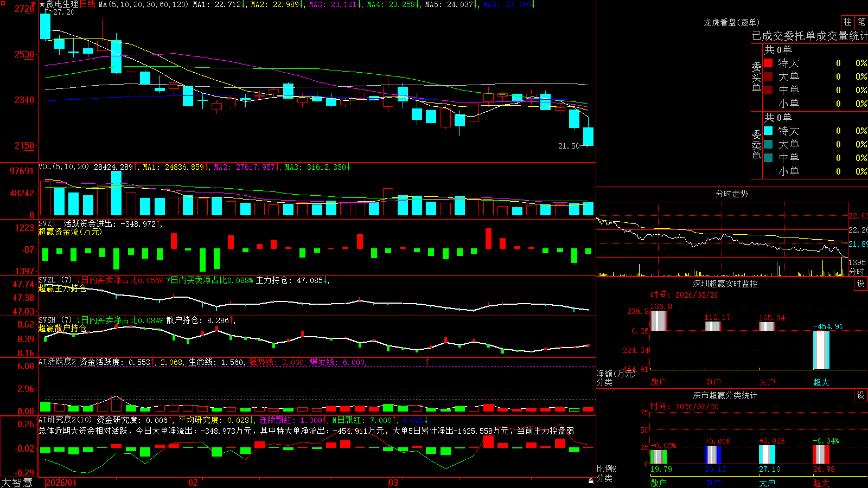Click the 大智慧 logo at bottom-left
Image resolution: width=868 pixels, height=488 pixels.
[x=17, y=483]
